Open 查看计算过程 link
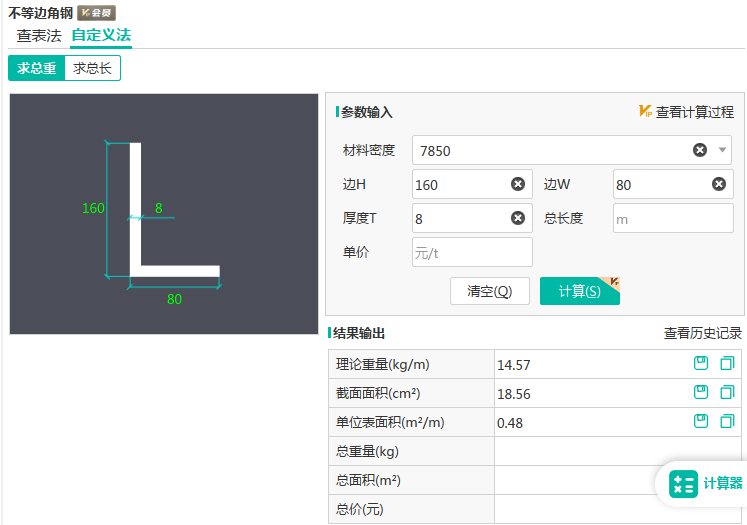 click(695, 112)
